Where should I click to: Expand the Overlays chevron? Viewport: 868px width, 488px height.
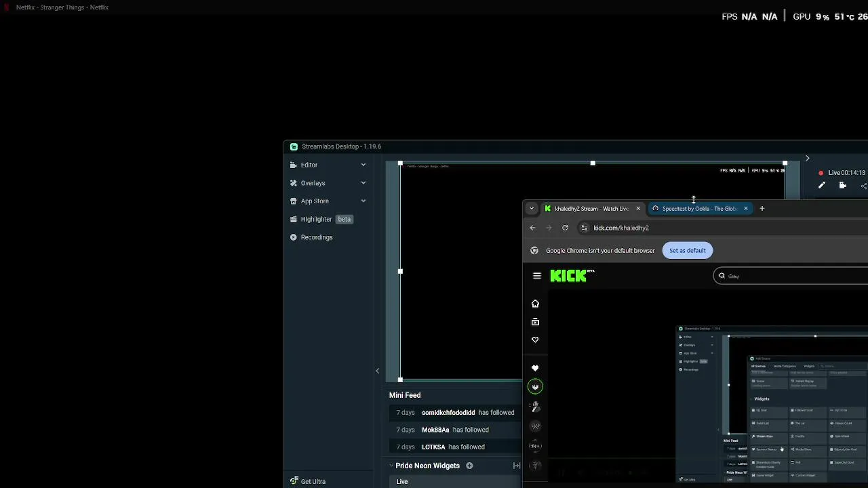(363, 183)
